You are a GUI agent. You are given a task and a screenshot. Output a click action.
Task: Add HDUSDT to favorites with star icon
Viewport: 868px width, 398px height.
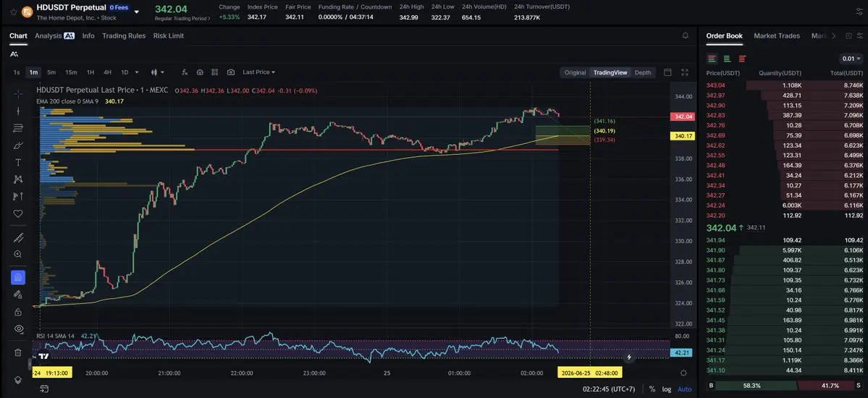pos(13,11)
